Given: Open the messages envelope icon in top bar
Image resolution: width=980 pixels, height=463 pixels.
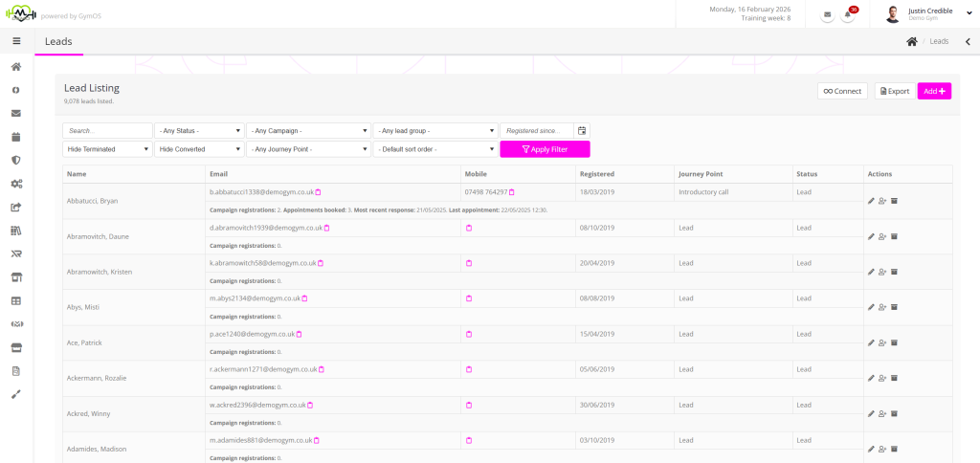Looking at the screenshot, I should click(827, 15).
